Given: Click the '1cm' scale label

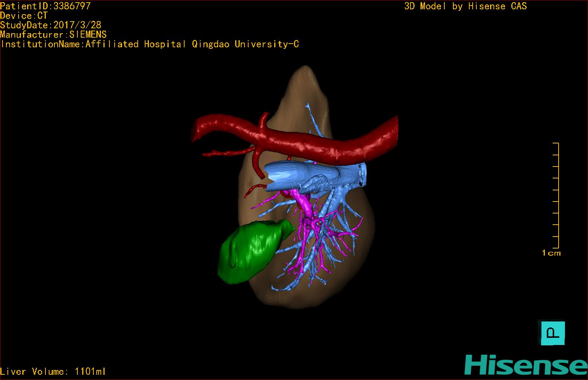Looking at the screenshot, I should click(551, 253).
